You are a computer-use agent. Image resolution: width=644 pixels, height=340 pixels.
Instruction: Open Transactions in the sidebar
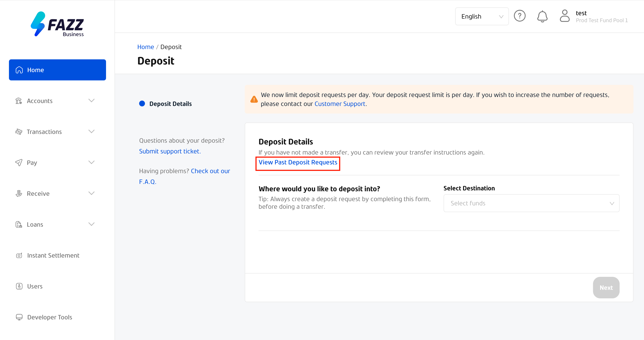(x=57, y=132)
